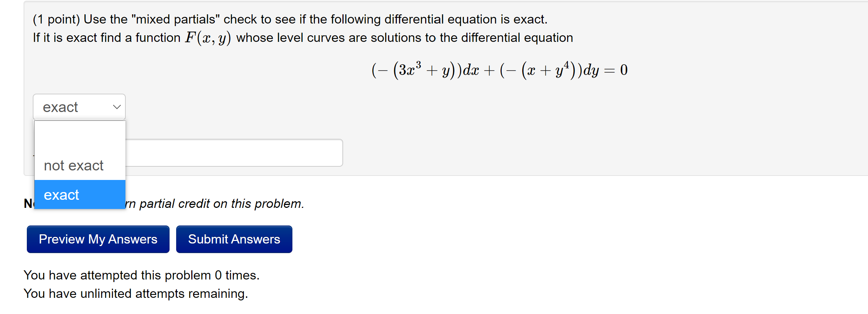The height and width of the screenshot is (314, 868).
Task: Click the mixed partials instruction line
Action: [290, 19]
